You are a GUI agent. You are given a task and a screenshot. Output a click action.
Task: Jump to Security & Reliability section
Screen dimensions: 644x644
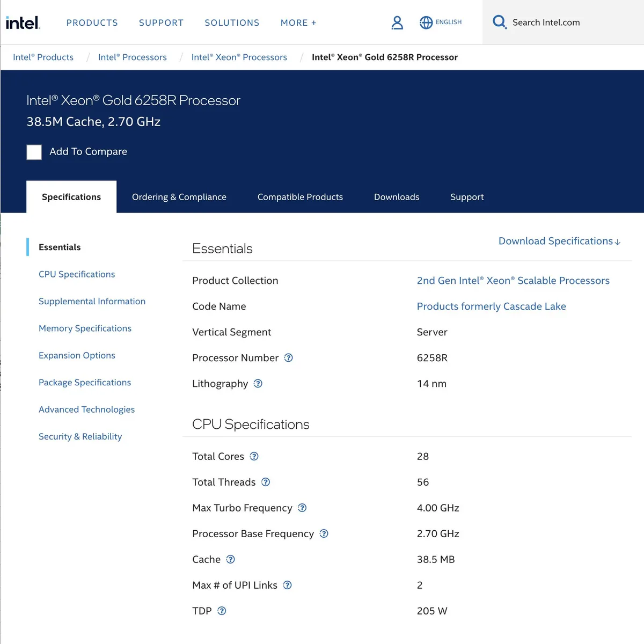pyautogui.click(x=80, y=436)
